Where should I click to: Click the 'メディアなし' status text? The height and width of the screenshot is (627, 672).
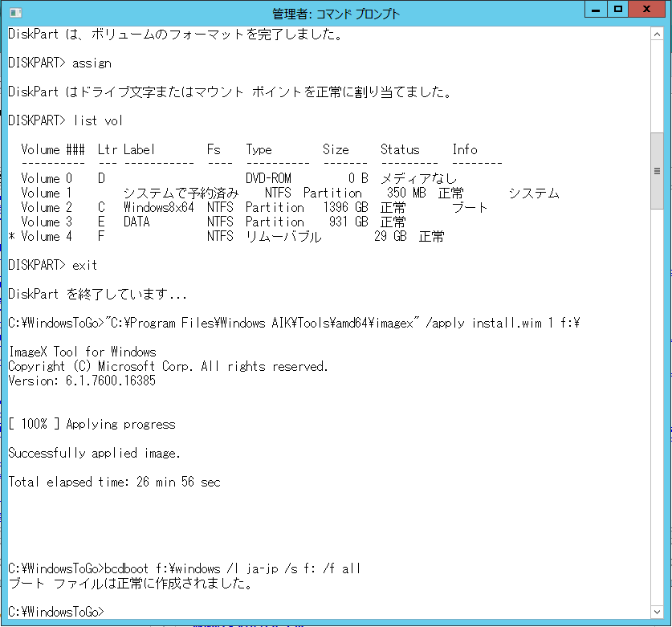coord(419,178)
